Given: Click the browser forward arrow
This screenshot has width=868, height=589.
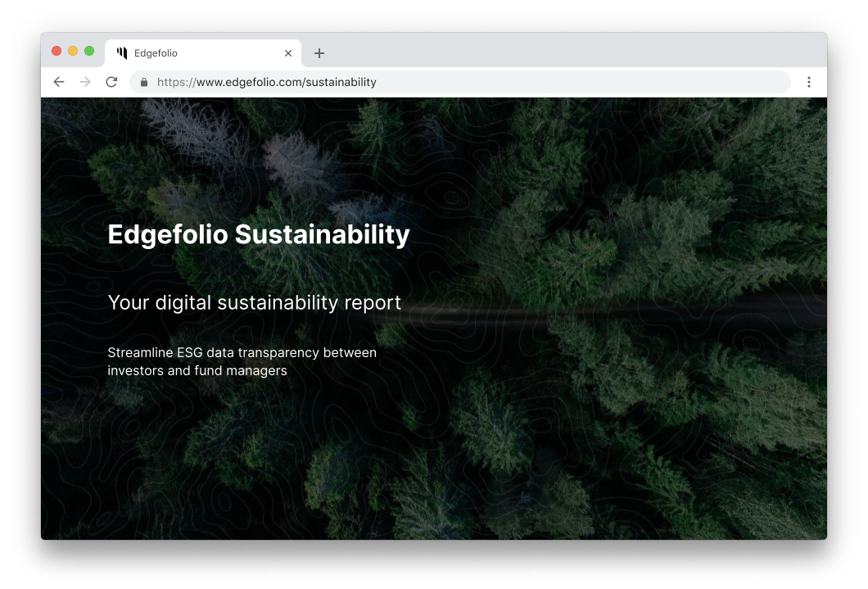Looking at the screenshot, I should coord(85,82).
